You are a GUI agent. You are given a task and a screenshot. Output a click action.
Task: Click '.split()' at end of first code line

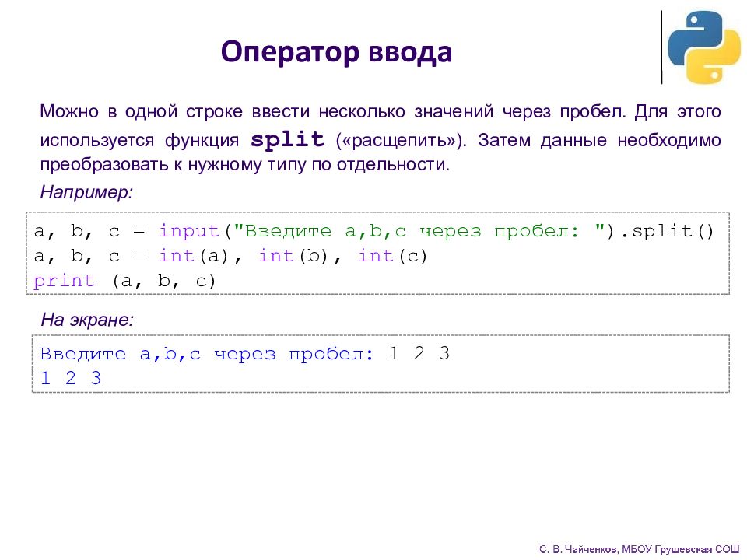[667, 231]
